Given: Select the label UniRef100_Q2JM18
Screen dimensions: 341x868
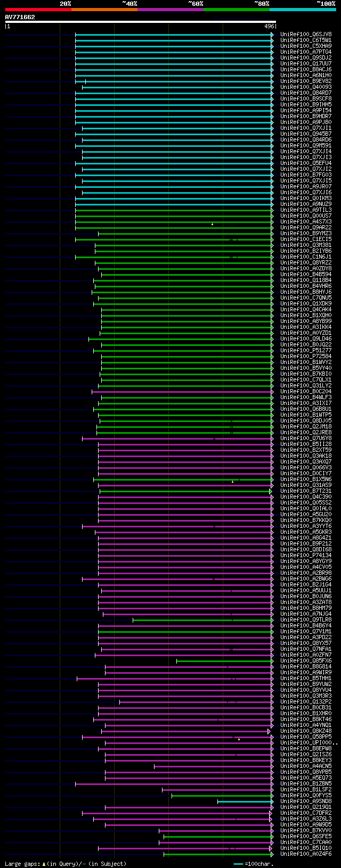Looking at the screenshot, I should click(x=306, y=426).
